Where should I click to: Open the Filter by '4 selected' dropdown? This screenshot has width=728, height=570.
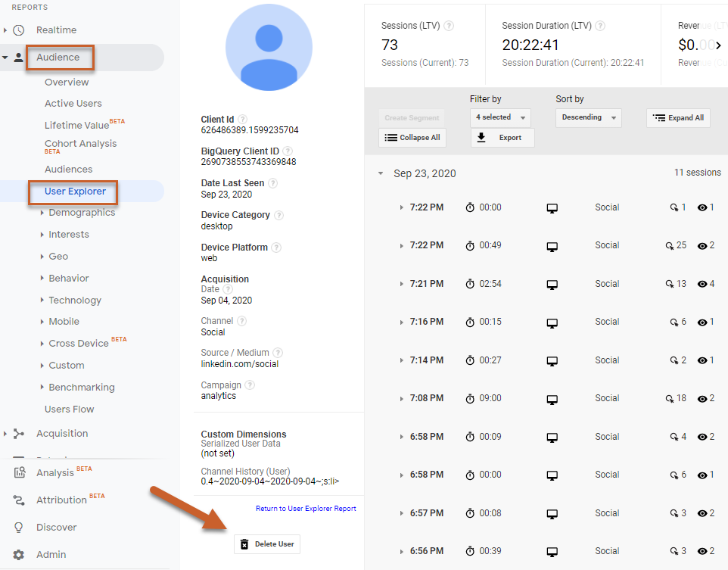coord(500,117)
